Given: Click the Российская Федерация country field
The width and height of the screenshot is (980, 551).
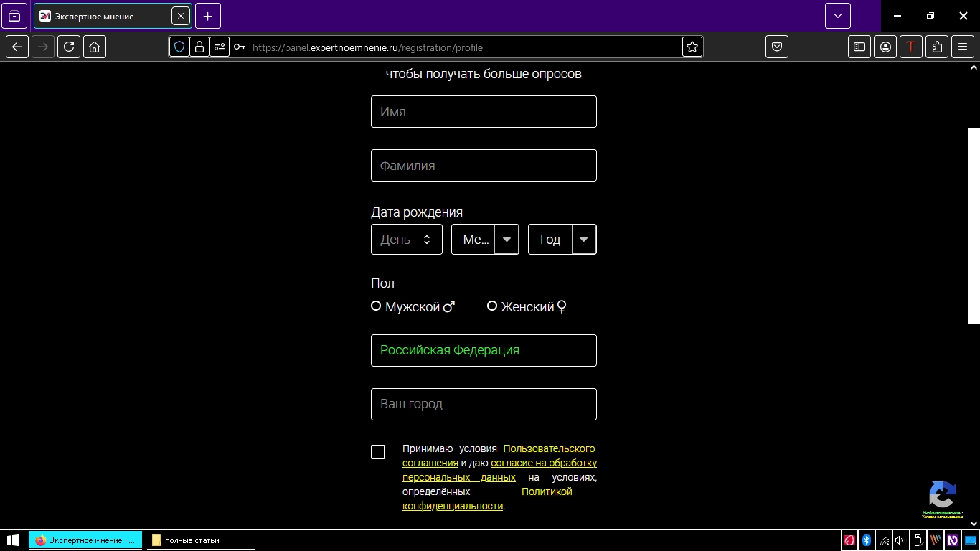Looking at the screenshot, I should click(x=484, y=351).
